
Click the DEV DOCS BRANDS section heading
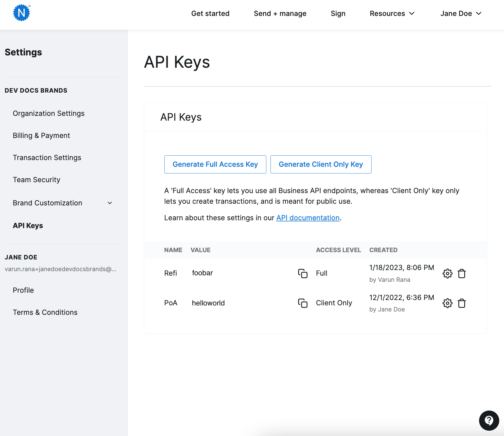(x=36, y=90)
